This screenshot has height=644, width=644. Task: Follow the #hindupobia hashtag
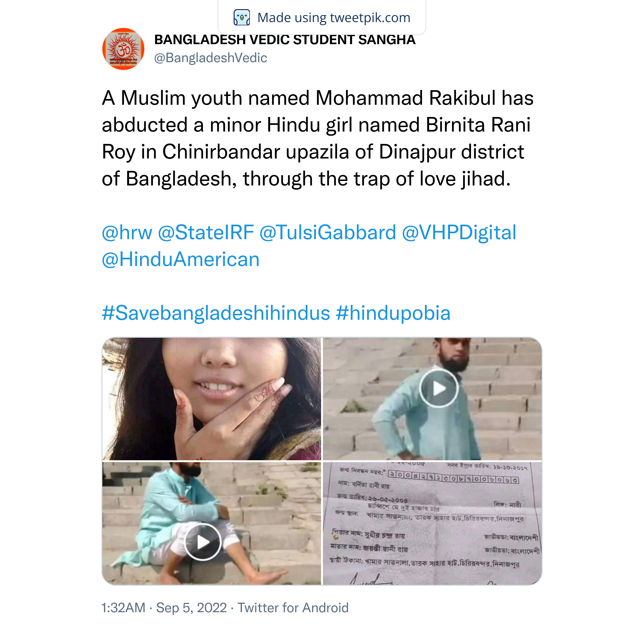click(x=393, y=313)
